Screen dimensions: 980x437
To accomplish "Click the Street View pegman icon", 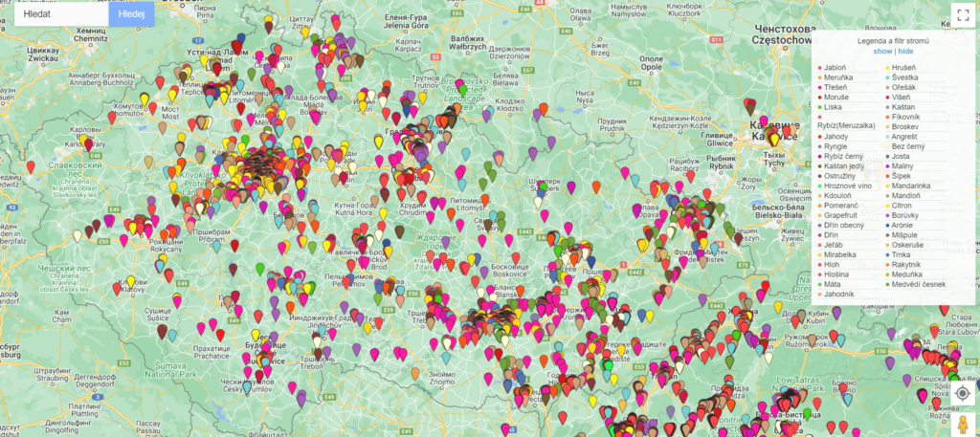I will pyautogui.click(x=963, y=422).
